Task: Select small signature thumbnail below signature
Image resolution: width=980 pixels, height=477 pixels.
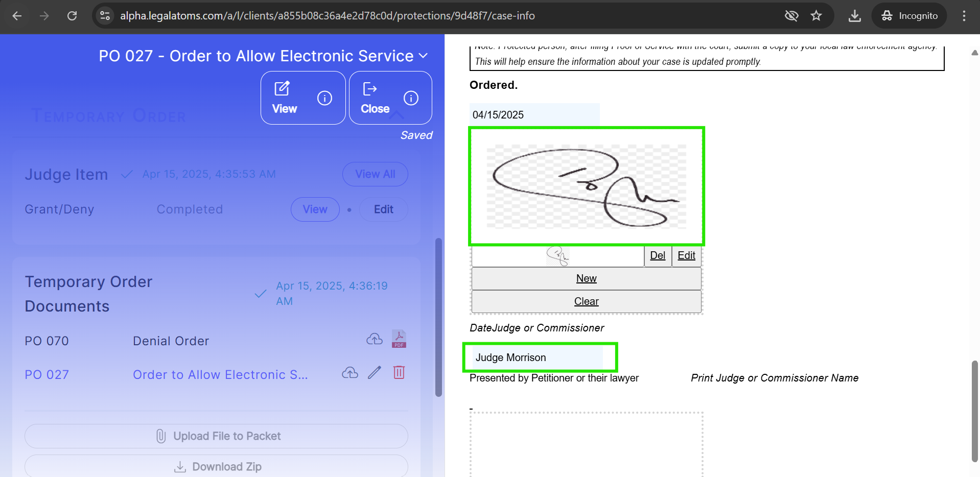Action: [557, 256]
